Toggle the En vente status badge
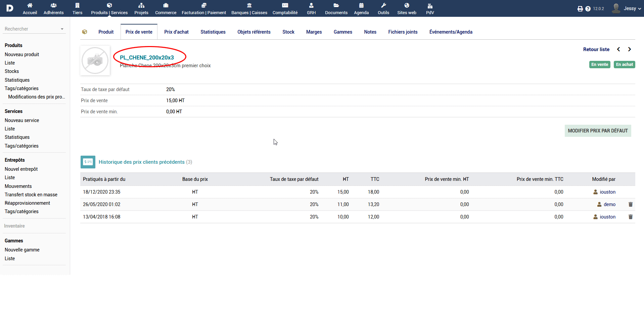Screen dimensions: 644x315 tap(599, 65)
